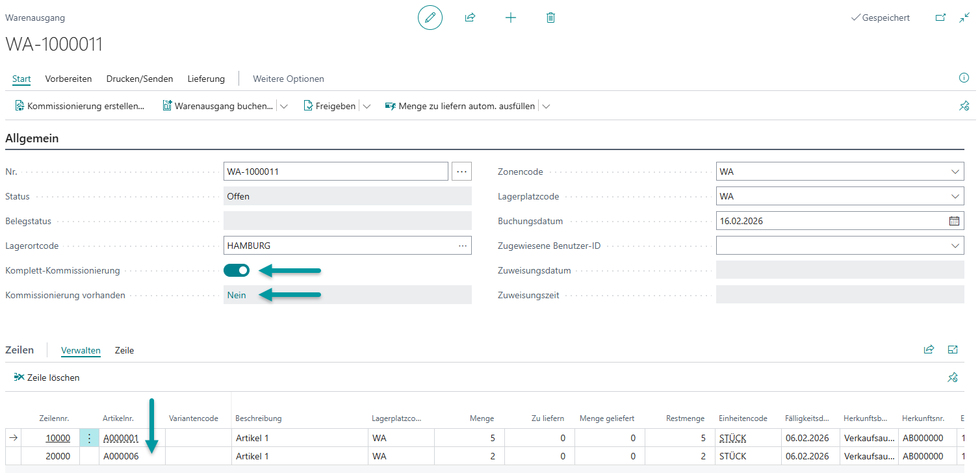Click the trash delete icon
Viewport: 980px width, 473px height.
tap(550, 18)
